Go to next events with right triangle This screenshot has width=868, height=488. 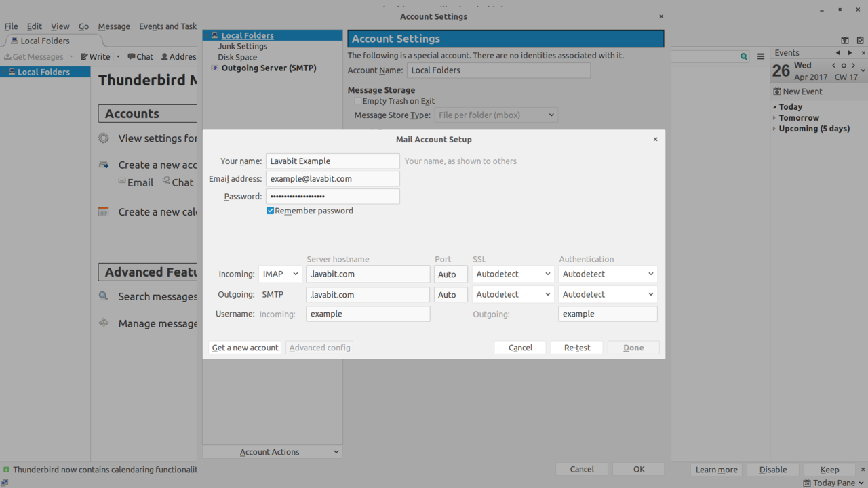850,53
